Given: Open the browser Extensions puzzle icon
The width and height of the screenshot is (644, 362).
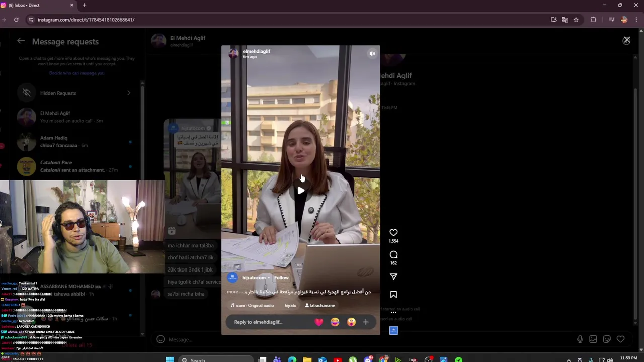Looking at the screenshot, I should [x=593, y=20].
